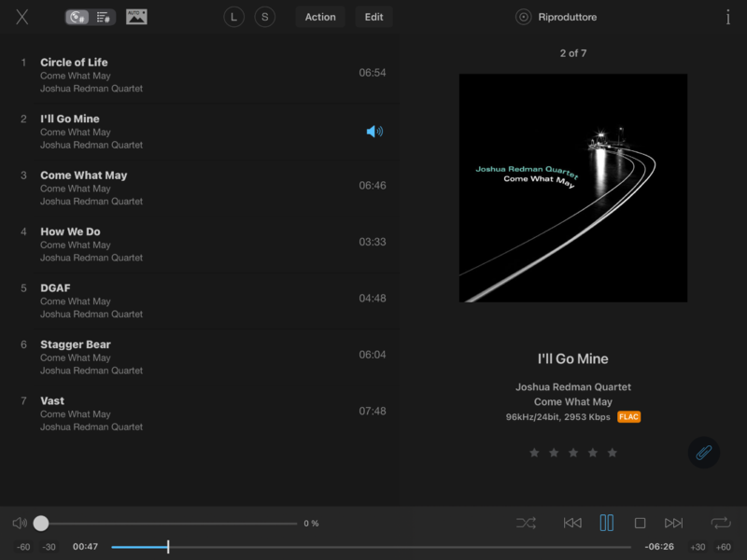This screenshot has width=747, height=560.
Task: Open the Riproduttore output selector
Action: [x=557, y=17]
